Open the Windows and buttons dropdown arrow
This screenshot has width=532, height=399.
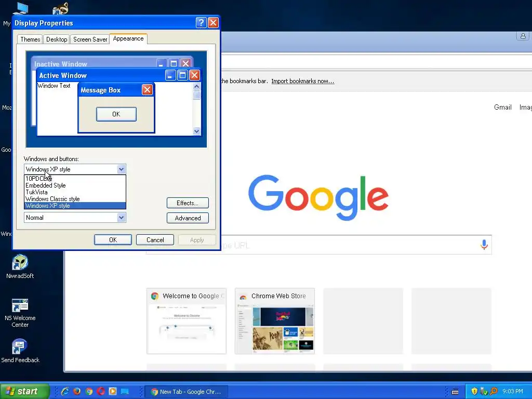pos(121,169)
